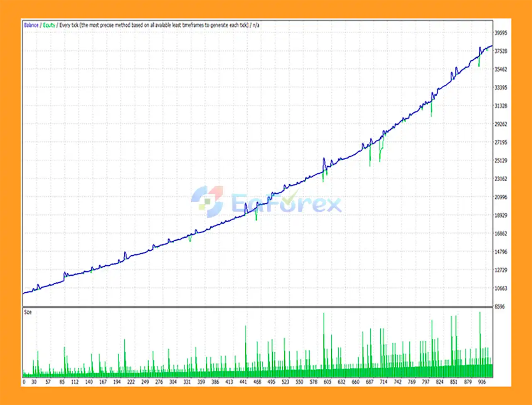
Task: Click trade number 797 on the bottom axis
Action: coord(426,382)
